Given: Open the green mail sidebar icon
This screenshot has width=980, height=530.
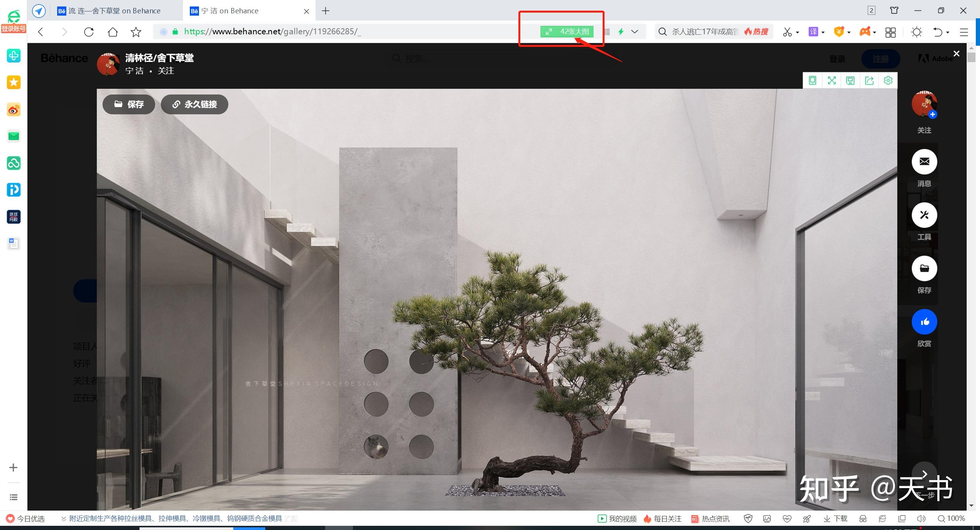Looking at the screenshot, I should point(14,136).
